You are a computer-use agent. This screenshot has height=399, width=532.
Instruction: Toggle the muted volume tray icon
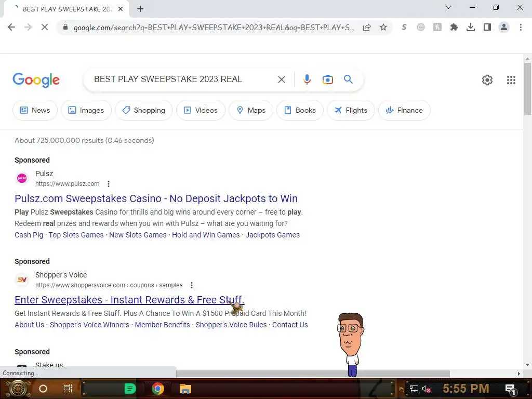click(427, 389)
